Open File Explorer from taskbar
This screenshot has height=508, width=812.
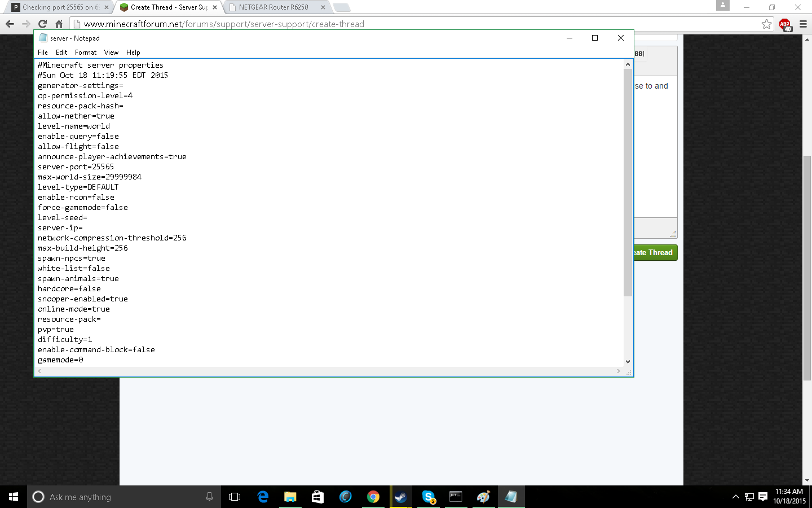click(290, 497)
